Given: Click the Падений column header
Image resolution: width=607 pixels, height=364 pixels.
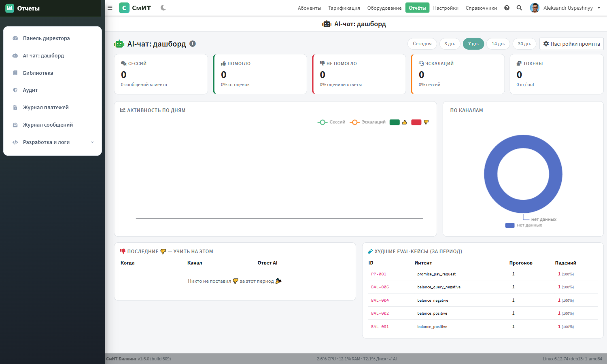Looking at the screenshot, I should point(565,263).
